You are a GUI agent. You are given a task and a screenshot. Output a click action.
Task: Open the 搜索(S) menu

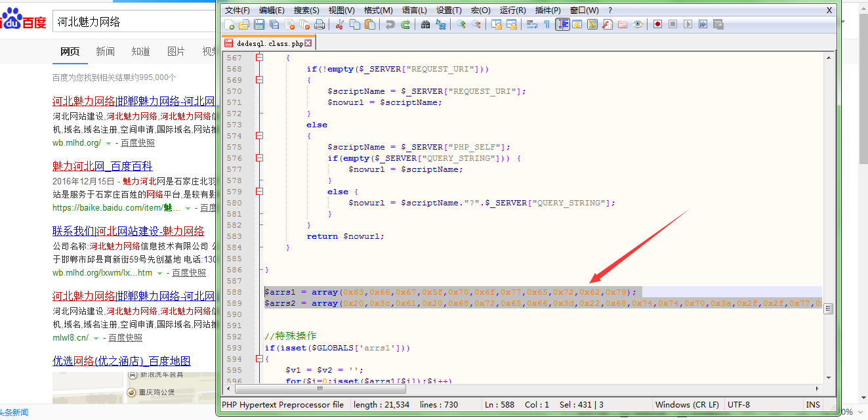[x=306, y=10]
